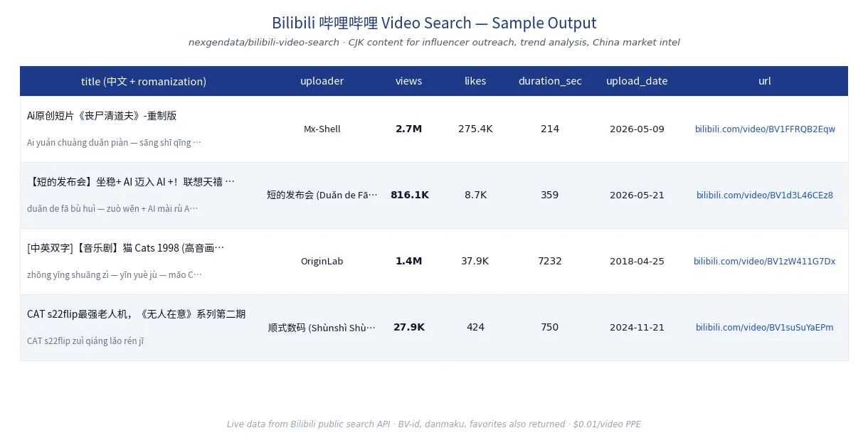Select title Ai原创短片《丧尸清道夫》-重制版

click(x=102, y=115)
